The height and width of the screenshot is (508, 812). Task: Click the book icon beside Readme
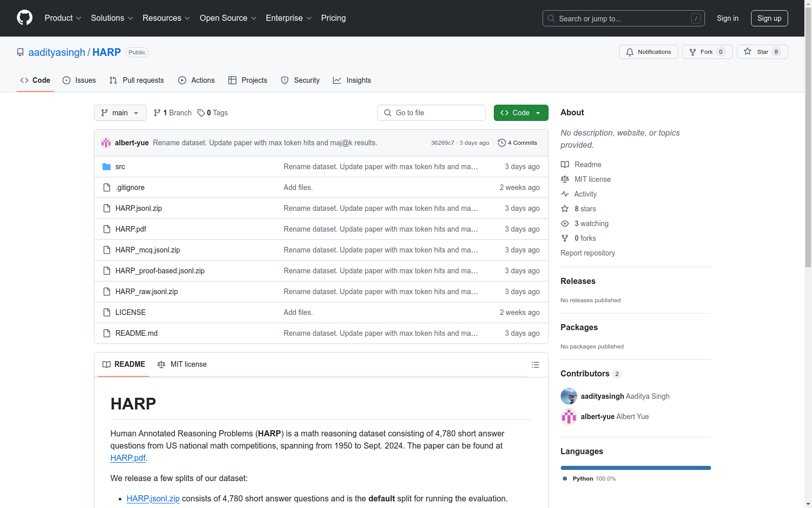point(565,165)
